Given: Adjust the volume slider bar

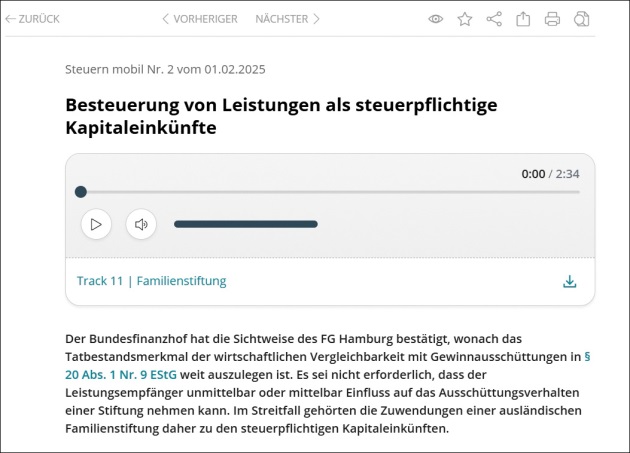Looking at the screenshot, I should pos(245,224).
